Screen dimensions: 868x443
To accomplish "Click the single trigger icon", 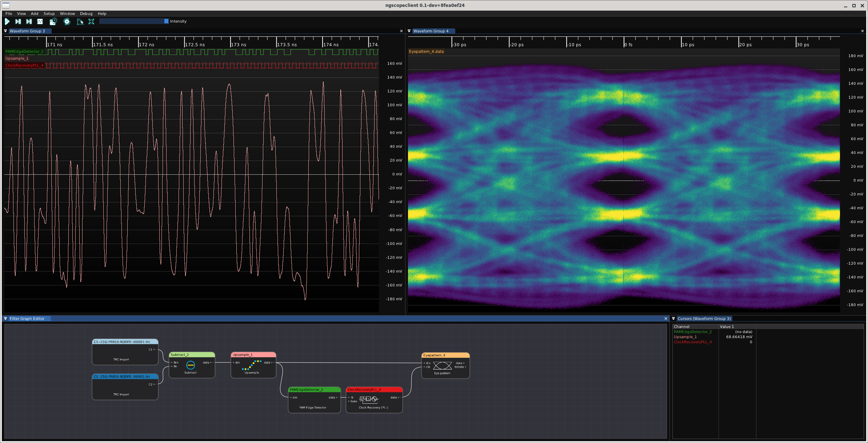I will point(18,21).
